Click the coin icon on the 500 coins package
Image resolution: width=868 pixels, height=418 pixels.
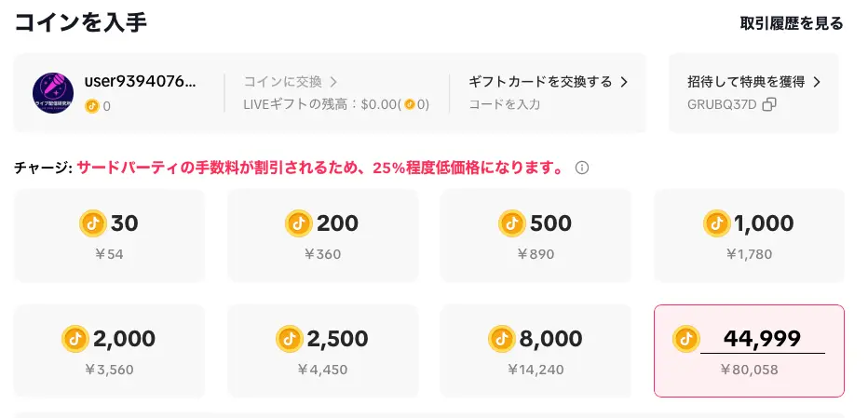[x=512, y=223]
